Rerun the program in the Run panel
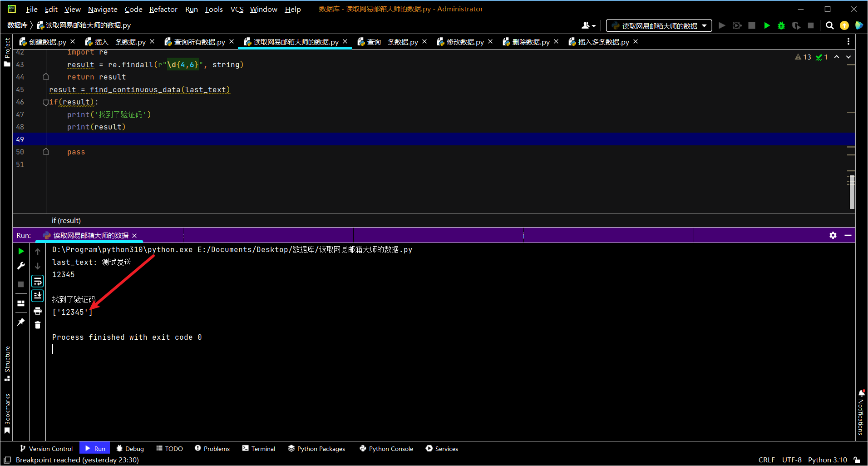Image resolution: width=868 pixels, height=466 pixels. coord(21,251)
